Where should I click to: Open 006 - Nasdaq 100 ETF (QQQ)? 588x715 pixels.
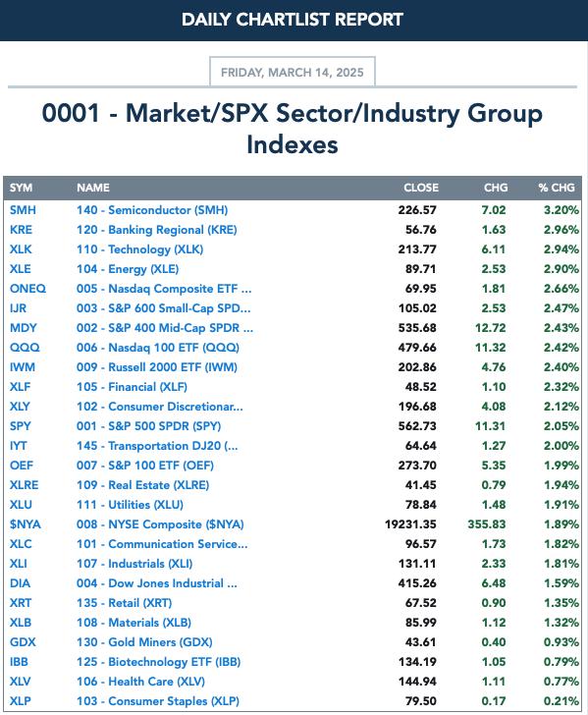pyautogui.click(x=158, y=348)
